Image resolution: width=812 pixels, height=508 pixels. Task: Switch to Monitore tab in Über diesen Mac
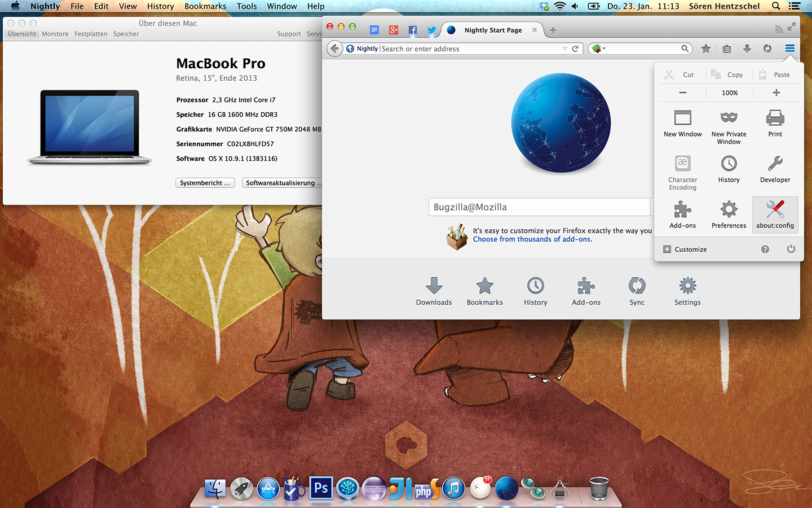(55, 34)
